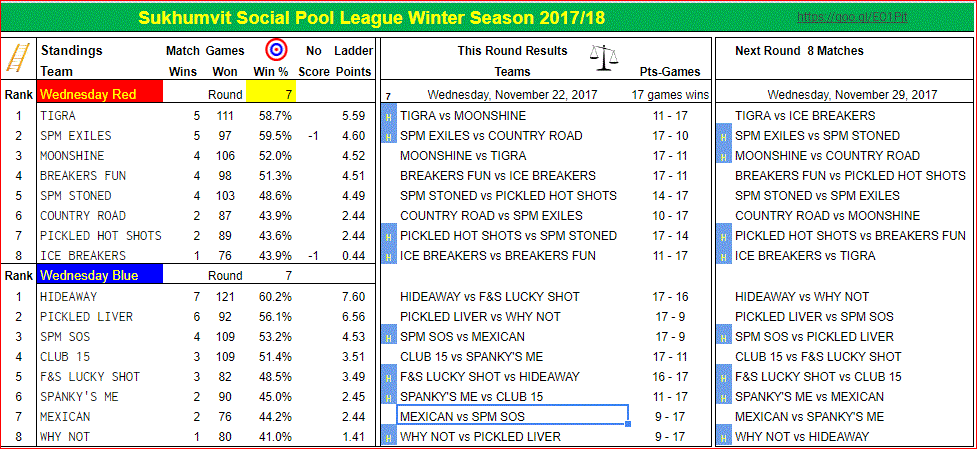This screenshot has height=449, width=977.
Task: Click H marker beside SPM SOS vs MEXICAN
Action: [388, 337]
